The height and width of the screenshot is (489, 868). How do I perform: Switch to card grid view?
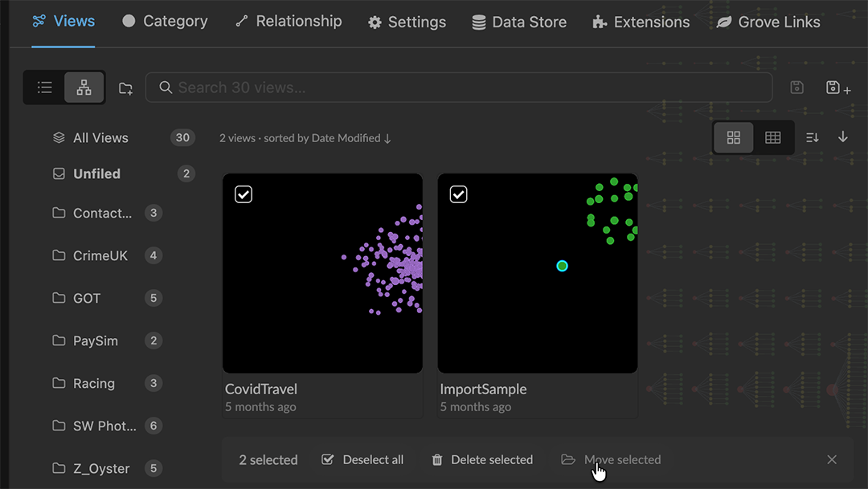734,137
